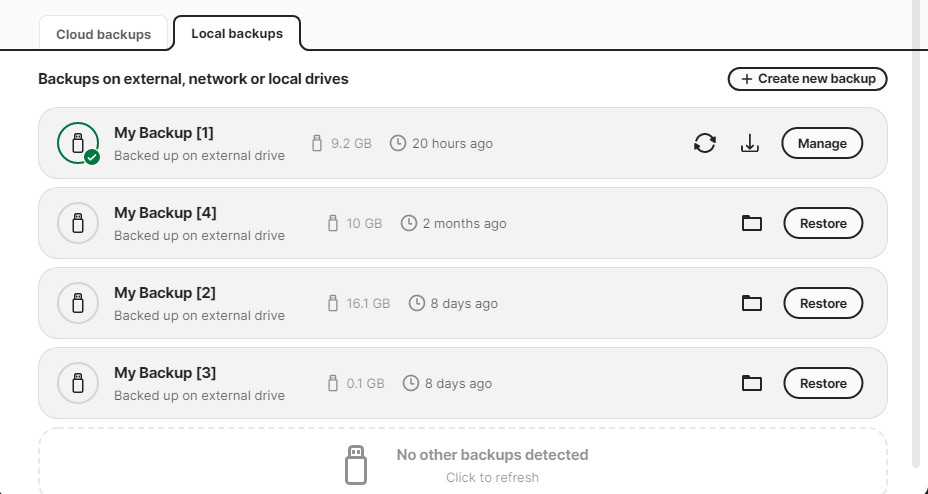
Task: Restore My Backup [4]
Action: [823, 223]
